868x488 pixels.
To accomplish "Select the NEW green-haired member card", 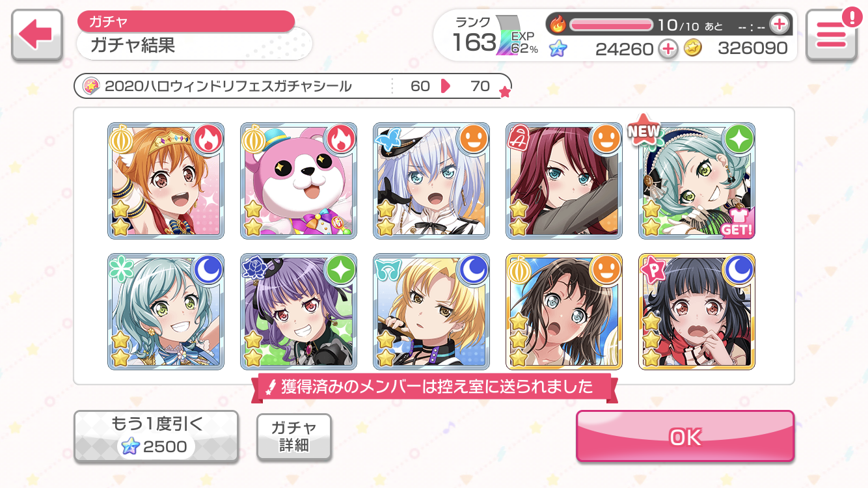I will [x=697, y=181].
